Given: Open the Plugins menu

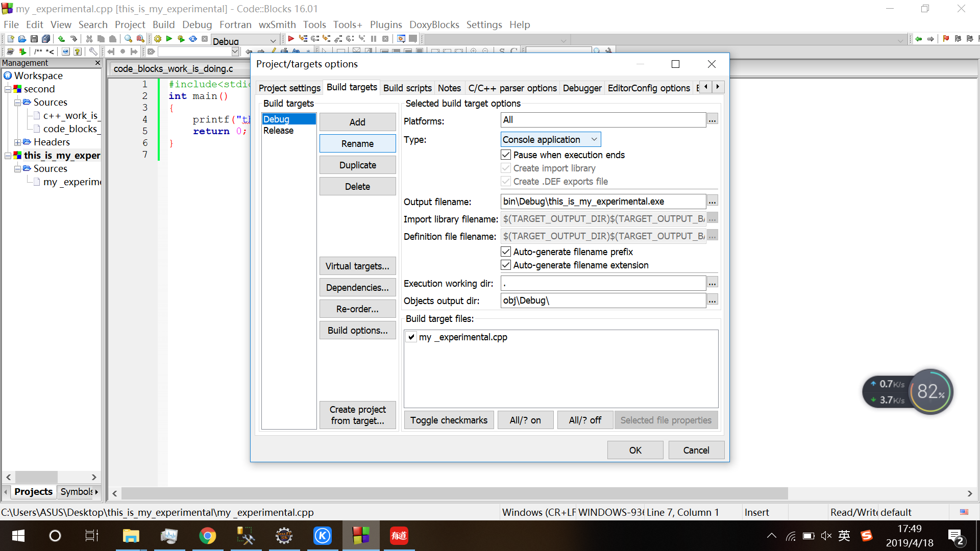Looking at the screenshot, I should 385,24.
